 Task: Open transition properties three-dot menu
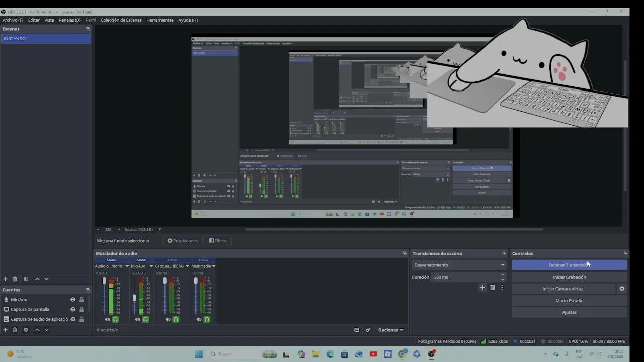click(502, 287)
